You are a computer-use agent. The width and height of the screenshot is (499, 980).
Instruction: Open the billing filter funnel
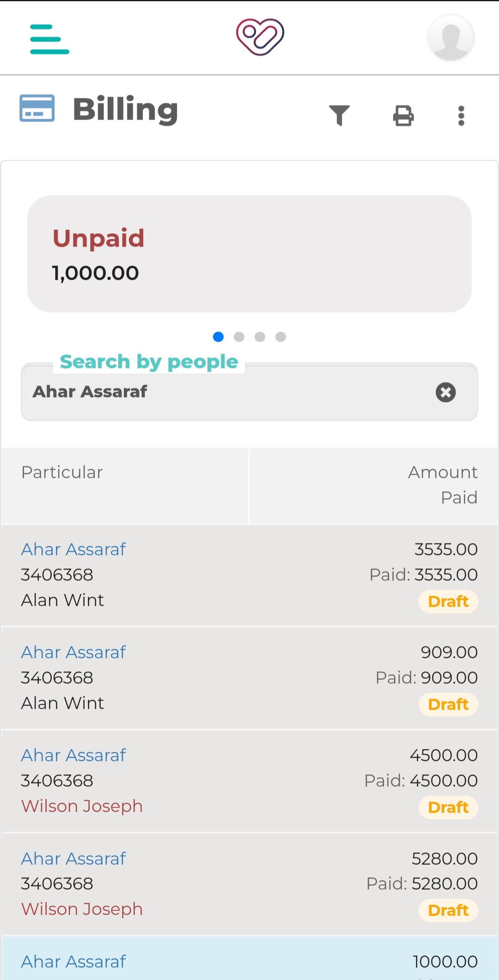339,115
